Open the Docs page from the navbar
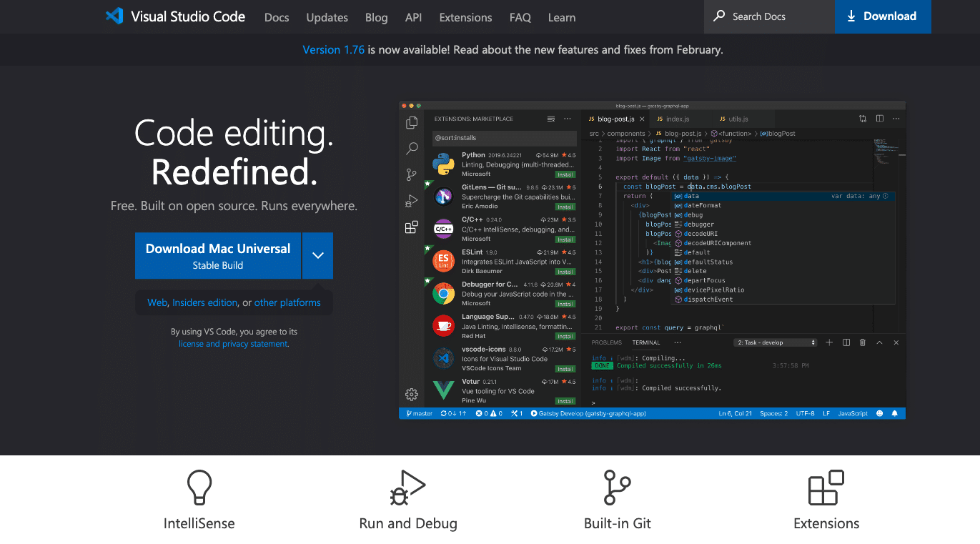 tap(277, 17)
